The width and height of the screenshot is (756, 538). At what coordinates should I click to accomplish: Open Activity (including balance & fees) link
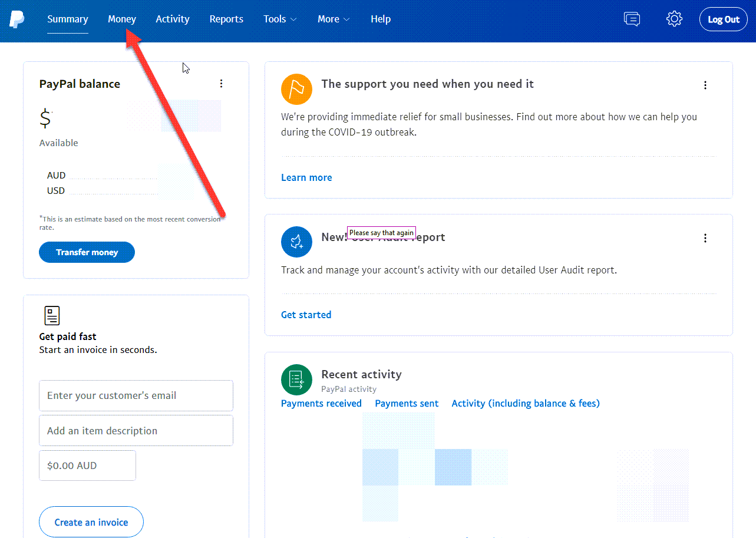[526, 404]
